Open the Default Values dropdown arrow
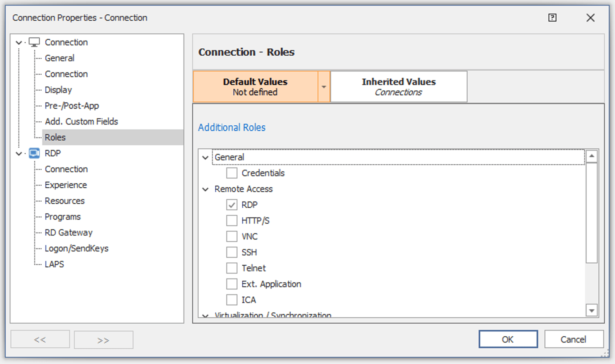Viewport: 615px width, 364px height. point(324,87)
